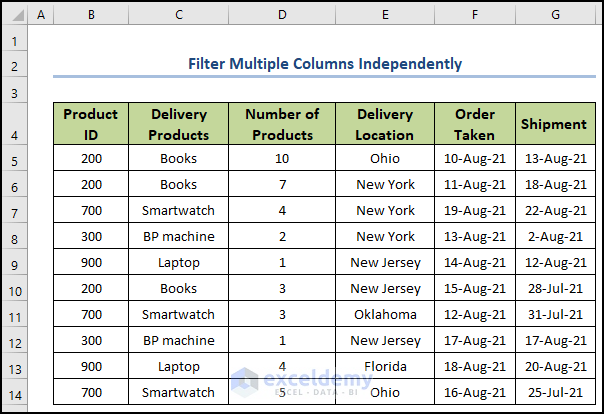Image resolution: width=604 pixels, height=414 pixels.
Task: Click the 'Product ID' header cell
Action: 91,124
